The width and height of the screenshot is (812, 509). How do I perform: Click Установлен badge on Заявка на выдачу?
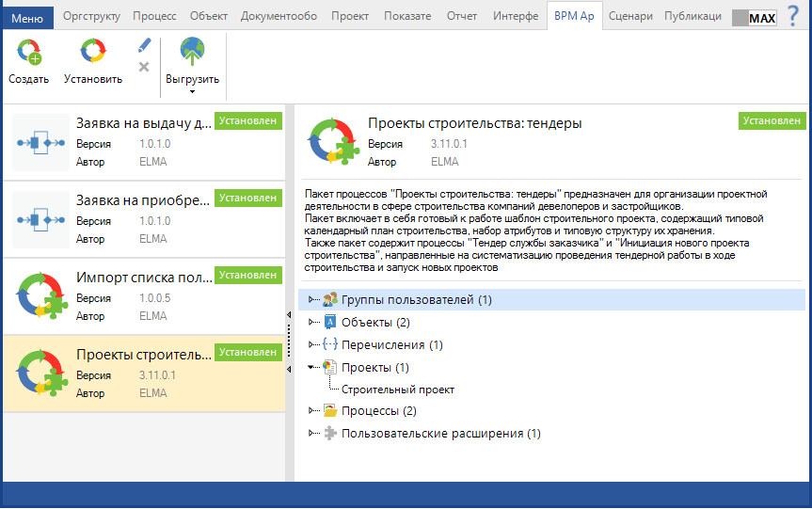248,121
